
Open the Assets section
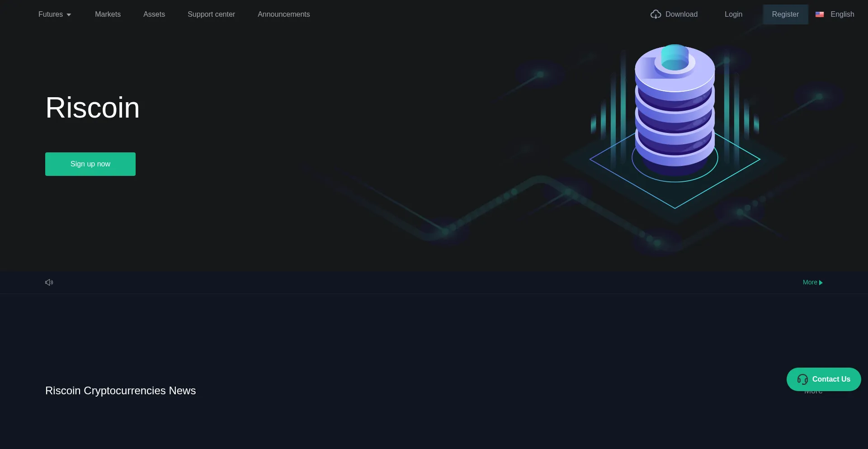[154, 14]
